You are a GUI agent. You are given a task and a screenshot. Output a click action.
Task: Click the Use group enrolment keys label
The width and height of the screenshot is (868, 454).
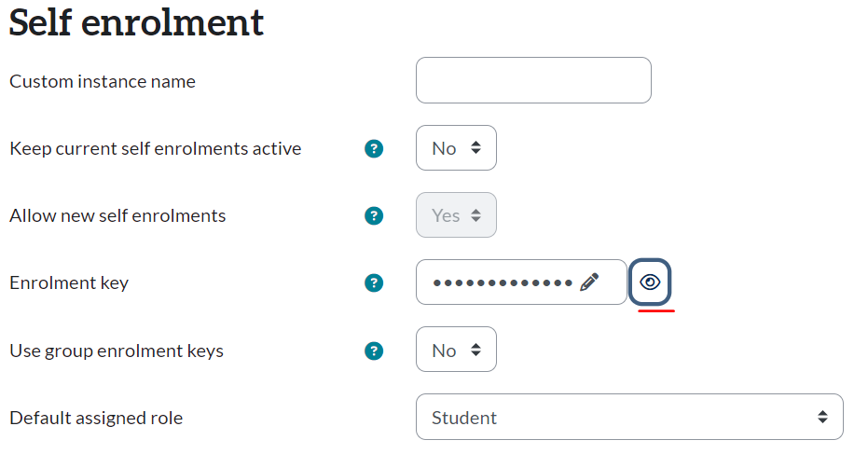coord(117,351)
